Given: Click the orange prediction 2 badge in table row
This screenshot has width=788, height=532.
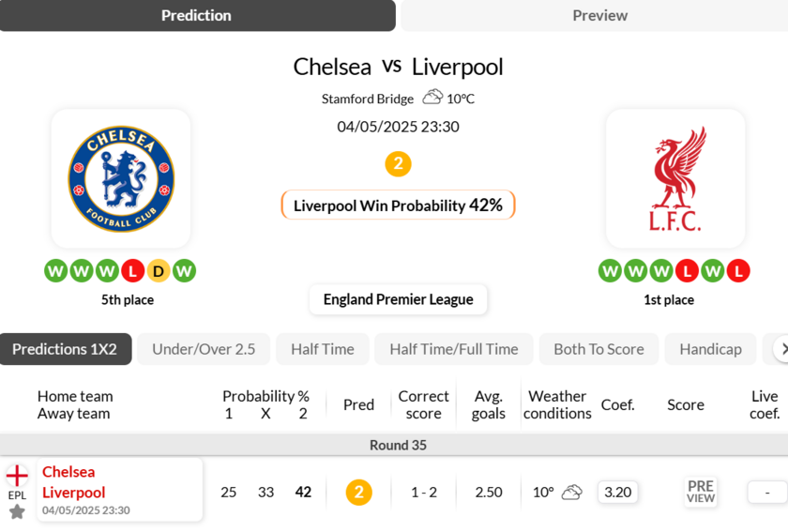Looking at the screenshot, I should coord(358,492).
